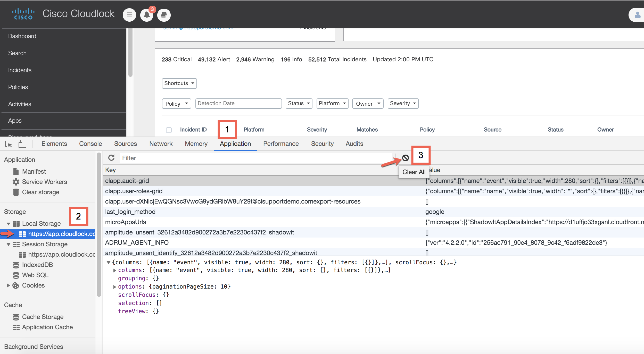Switch to the Audits tab
The height and width of the screenshot is (354, 644).
click(354, 144)
